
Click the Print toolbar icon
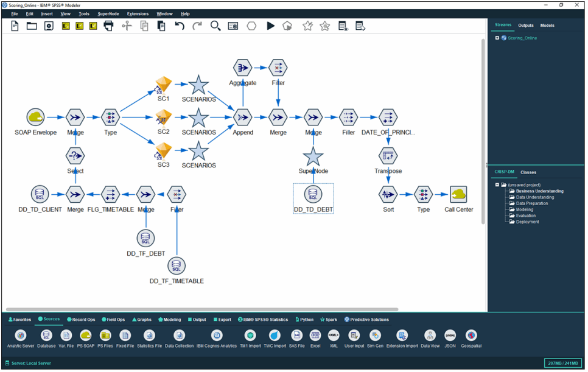click(x=108, y=26)
